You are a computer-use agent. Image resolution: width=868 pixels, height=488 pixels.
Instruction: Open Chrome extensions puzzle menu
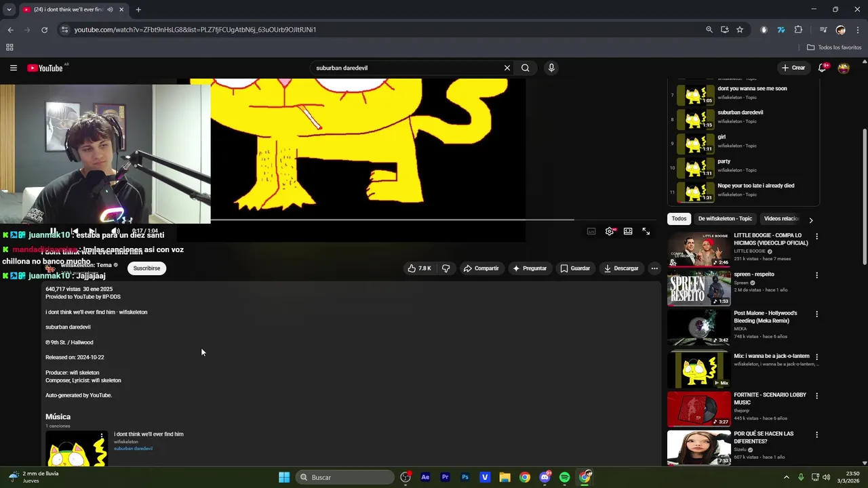click(x=798, y=30)
